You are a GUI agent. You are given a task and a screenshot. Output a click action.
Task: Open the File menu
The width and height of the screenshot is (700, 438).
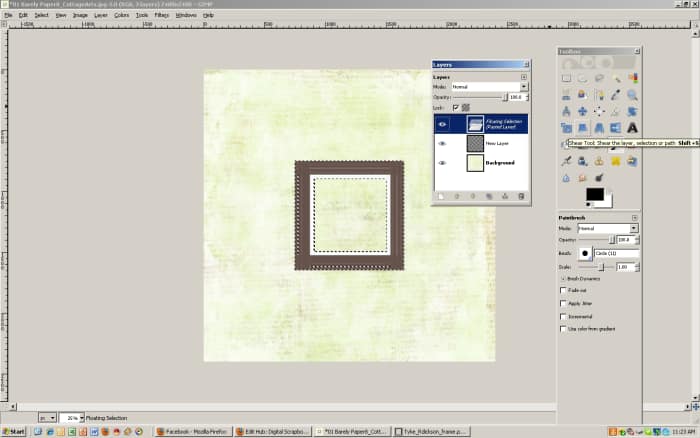(8, 15)
